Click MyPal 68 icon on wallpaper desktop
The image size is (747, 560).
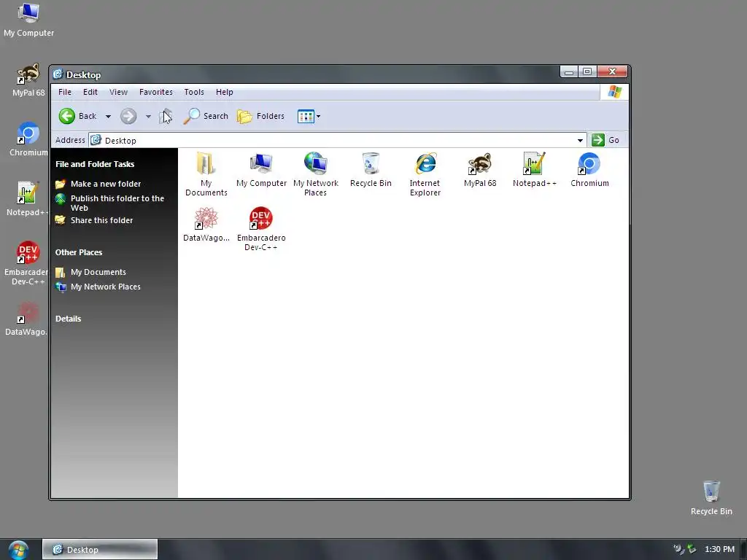tap(28, 73)
